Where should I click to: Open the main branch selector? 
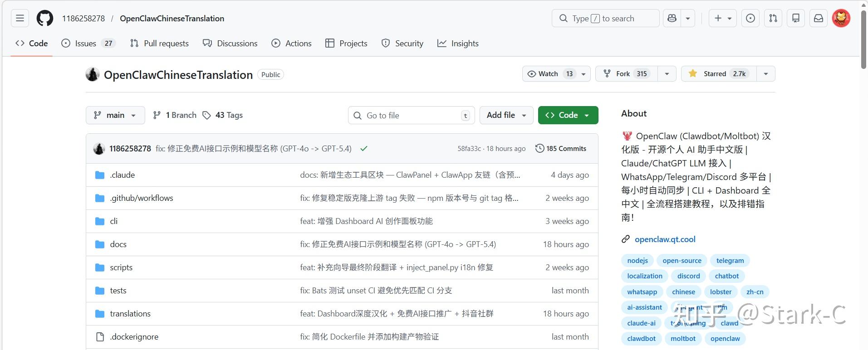(115, 115)
